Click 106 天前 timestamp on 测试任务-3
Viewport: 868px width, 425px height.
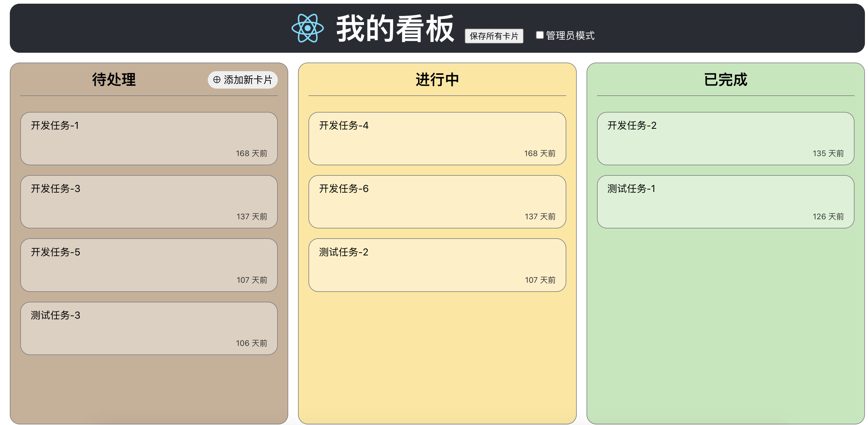click(251, 343)
